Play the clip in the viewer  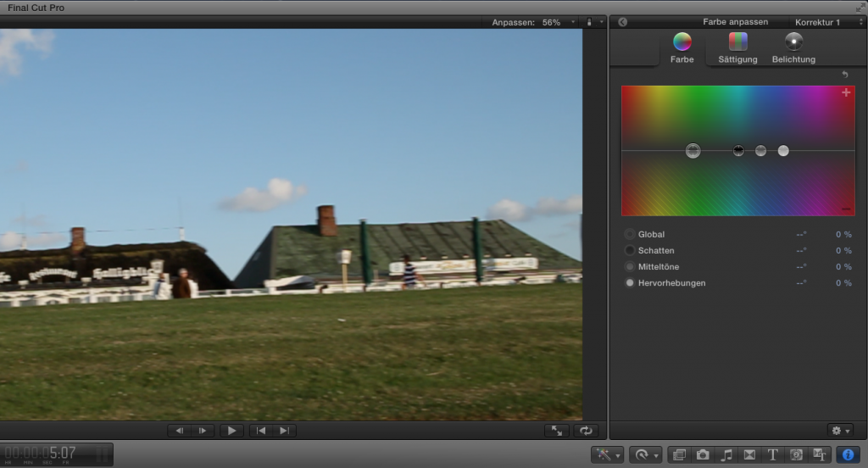tap(232, 431)
